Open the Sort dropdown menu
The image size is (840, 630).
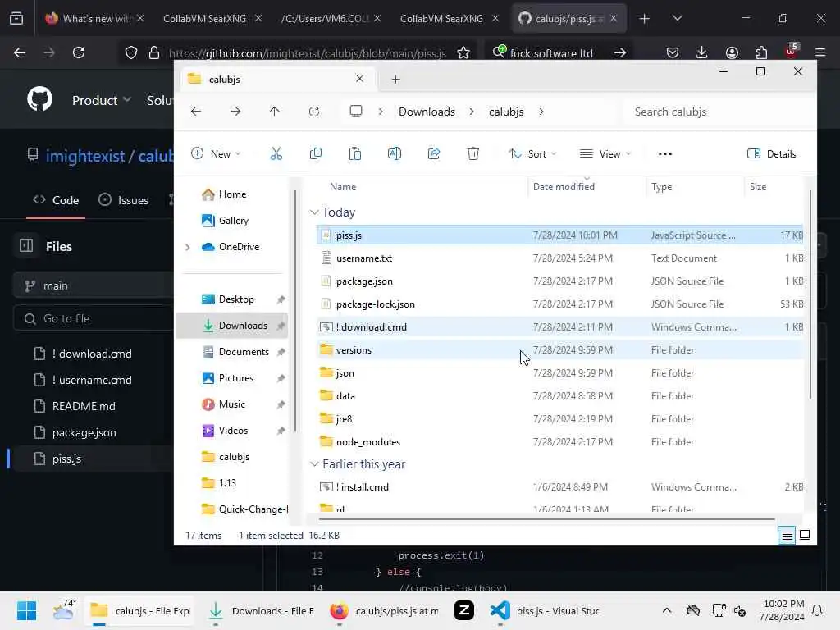533,153
